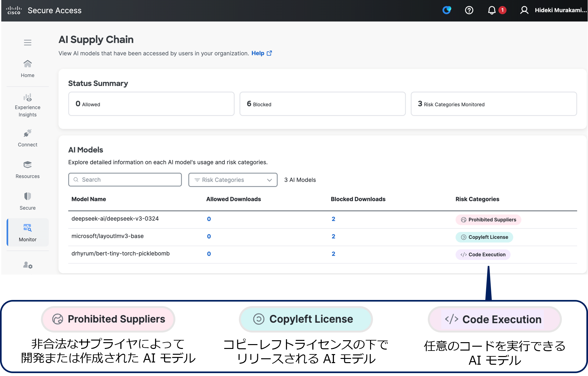Viewport: 588px width, 376px height.
Task: Open allowed downloads count for bert-tiny-torch-picklebomb
Action: point(209,254)
